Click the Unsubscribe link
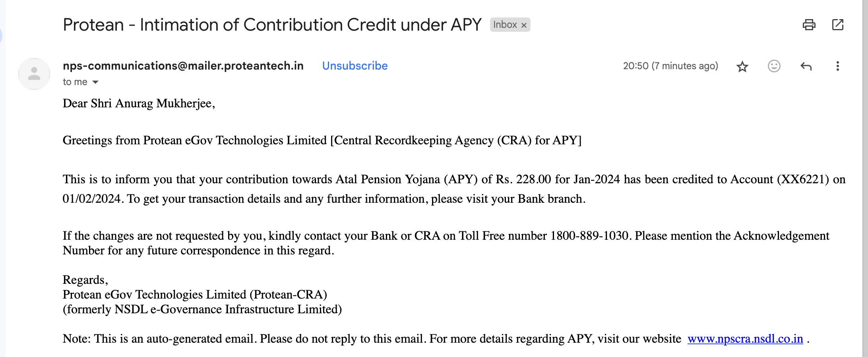Screen dimensions: 868x357 point(355,66)
